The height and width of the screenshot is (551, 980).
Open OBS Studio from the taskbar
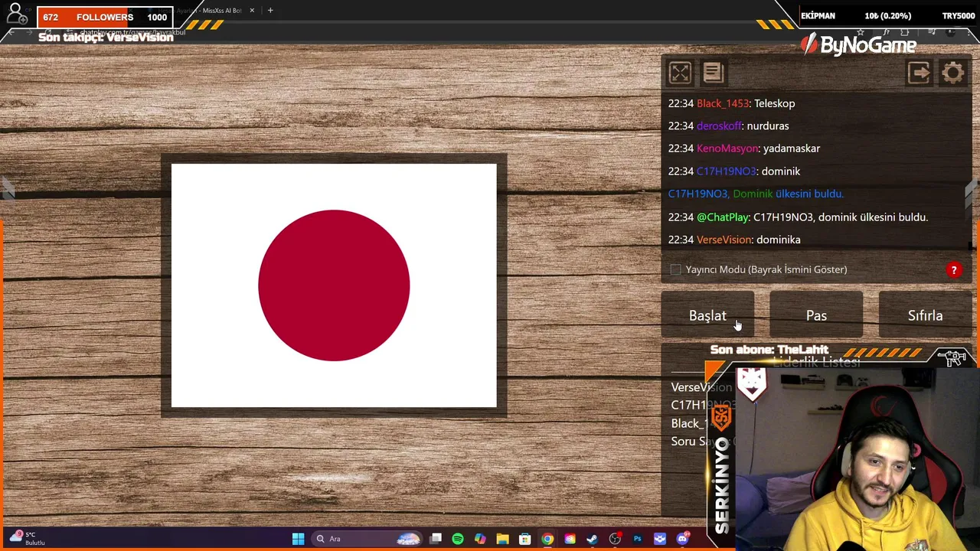pos(615,539)
